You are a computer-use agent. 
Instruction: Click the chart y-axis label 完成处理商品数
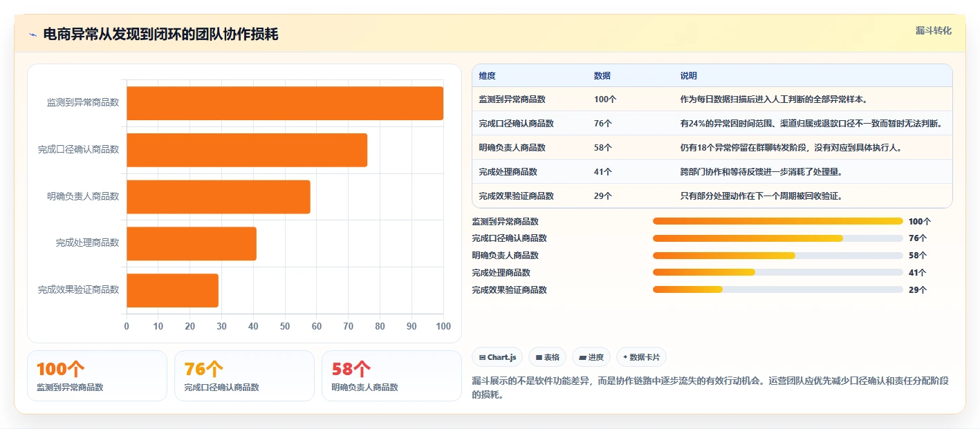(87, 243)
